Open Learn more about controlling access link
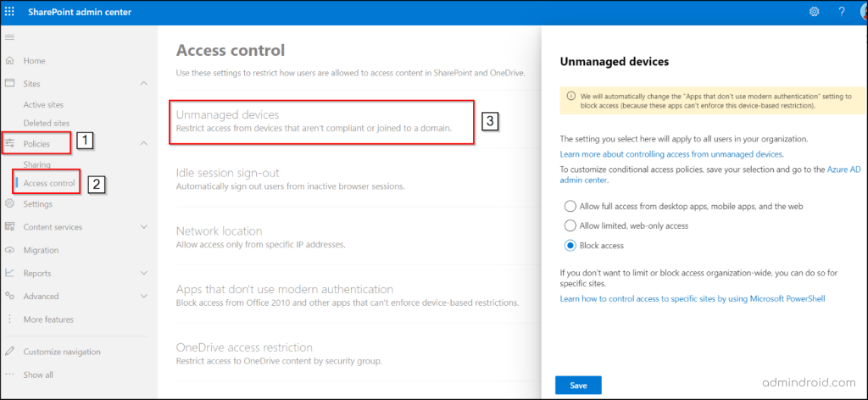 tap(671, 153)
